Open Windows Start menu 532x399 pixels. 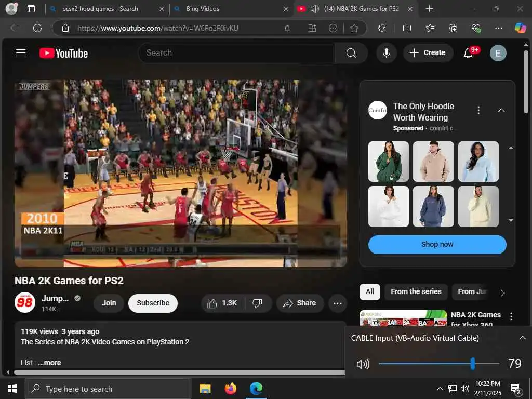[x=12, y=389]
